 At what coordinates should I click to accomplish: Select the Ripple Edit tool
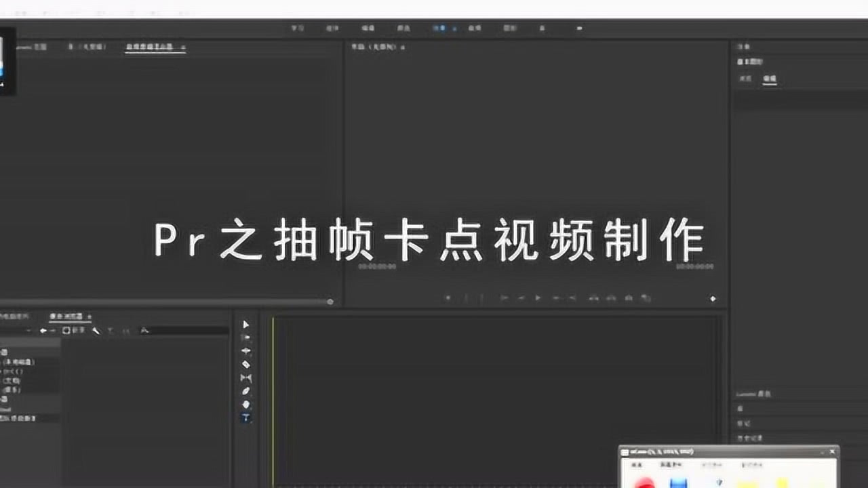[245, 351]
